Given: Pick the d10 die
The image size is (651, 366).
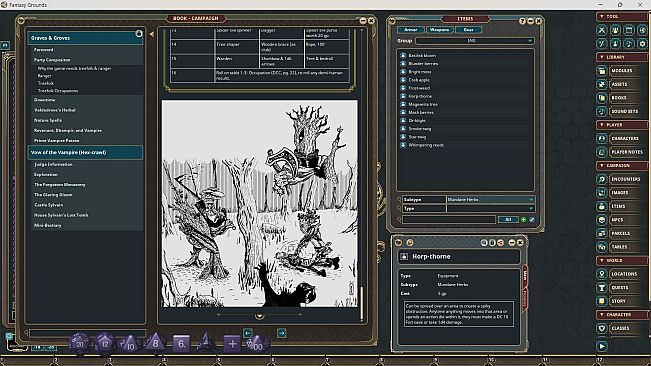Looking at the screenshot, I should pyautogui.click(x=130, y=344).
